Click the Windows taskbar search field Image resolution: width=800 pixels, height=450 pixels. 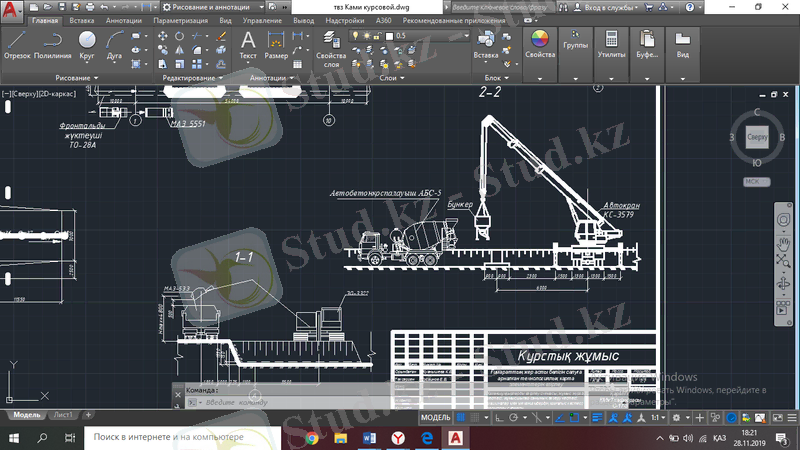(x=182, y=438)
